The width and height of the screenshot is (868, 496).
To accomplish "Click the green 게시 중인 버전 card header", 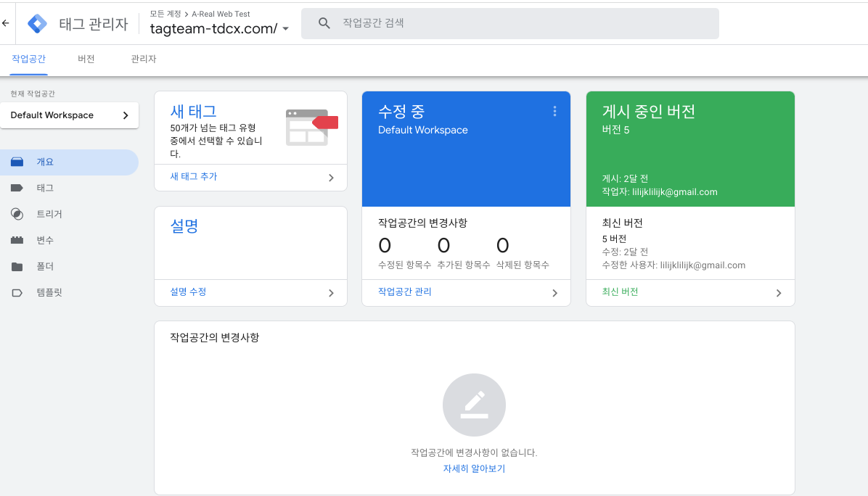I will (x=690, y=149).
